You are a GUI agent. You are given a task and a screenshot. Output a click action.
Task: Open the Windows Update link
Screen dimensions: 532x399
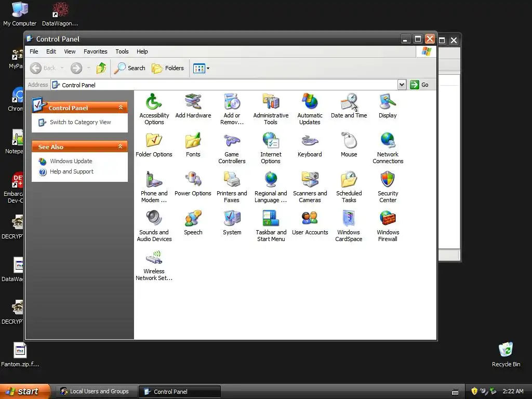click(71, 161)
